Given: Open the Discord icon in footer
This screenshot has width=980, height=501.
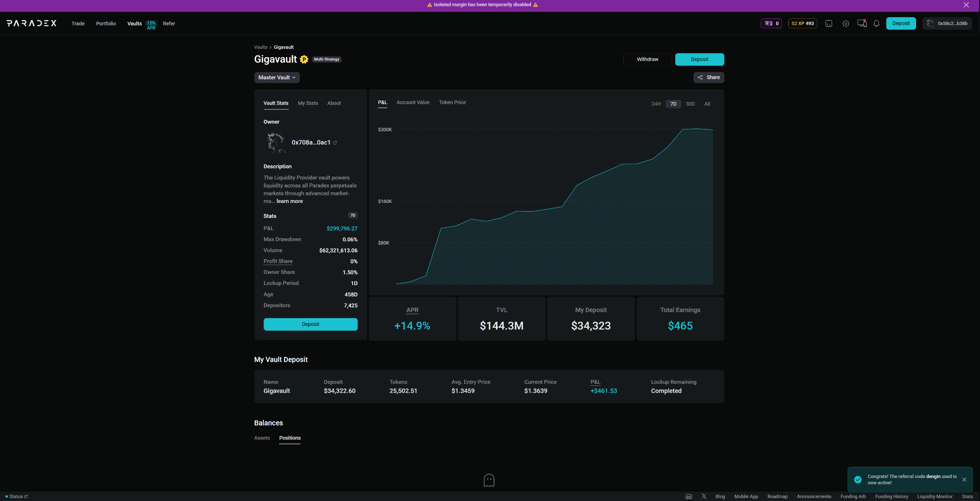Looking at the screenshot, I should [689, 496].
